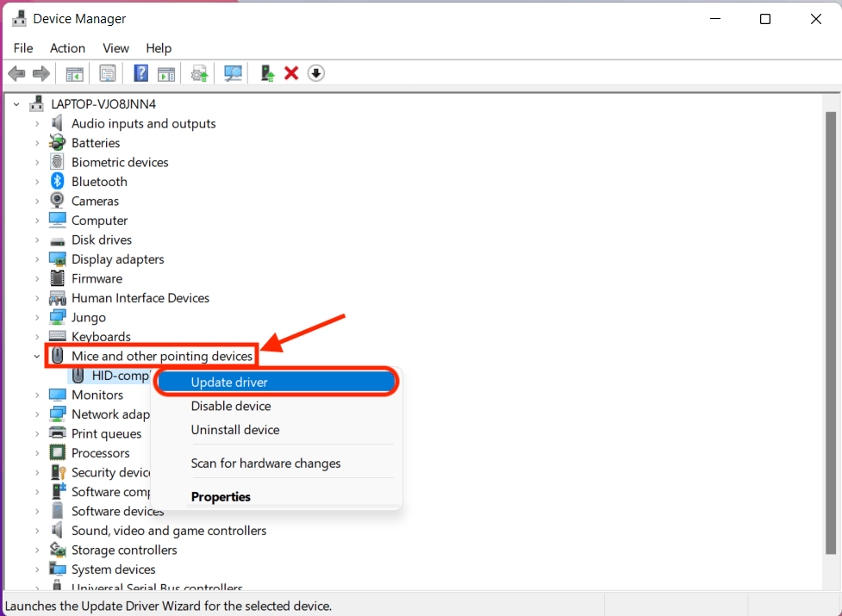This screenshot has width=842, height=616.
Task: Click the update device driver toolbar icon
Action: click(199, 73)
